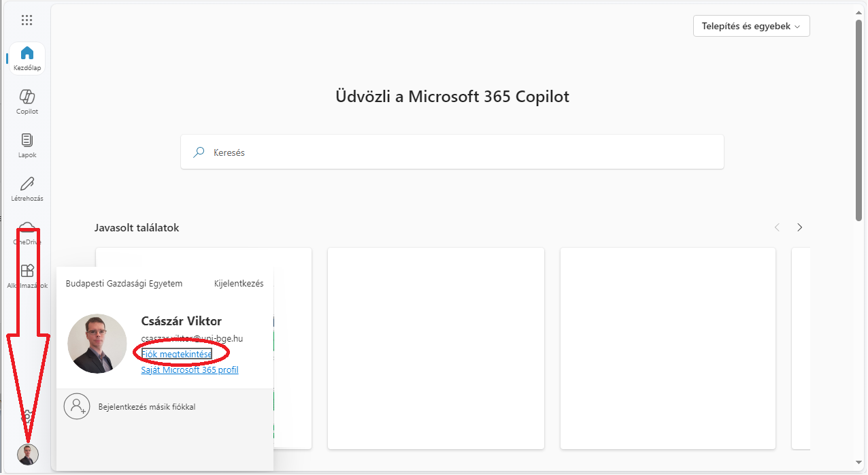Open OneDrive from the sidebar
Viewport: 868px width, 475px height.
click(x=27, y=233)
